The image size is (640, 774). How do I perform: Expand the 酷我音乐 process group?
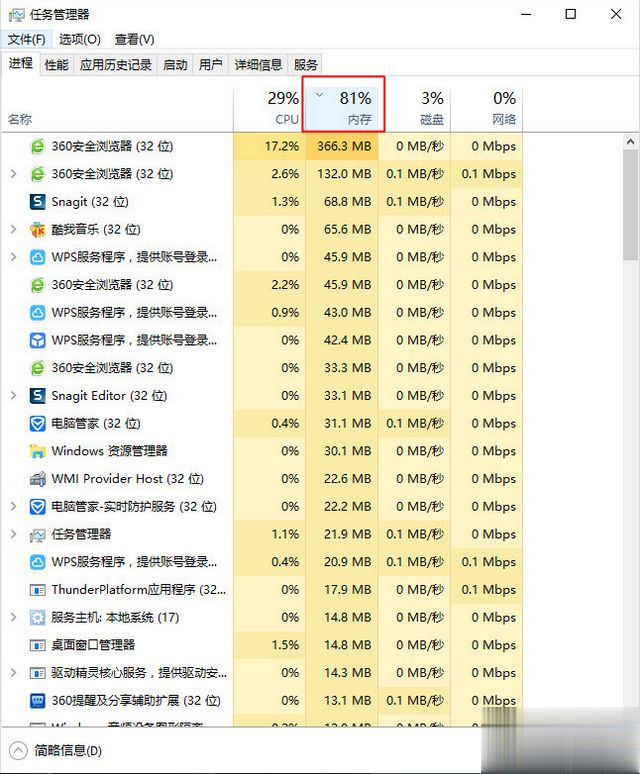(x=14, y=229)
